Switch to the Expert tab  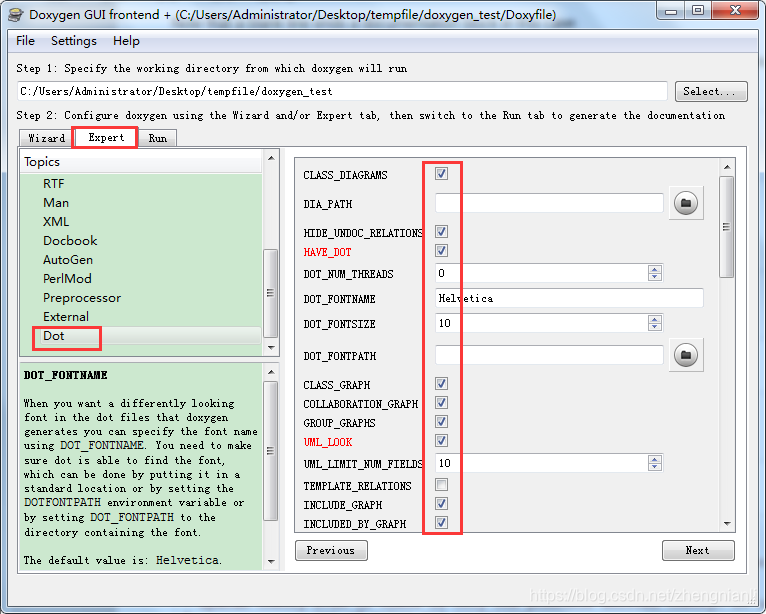pos(106,137)
